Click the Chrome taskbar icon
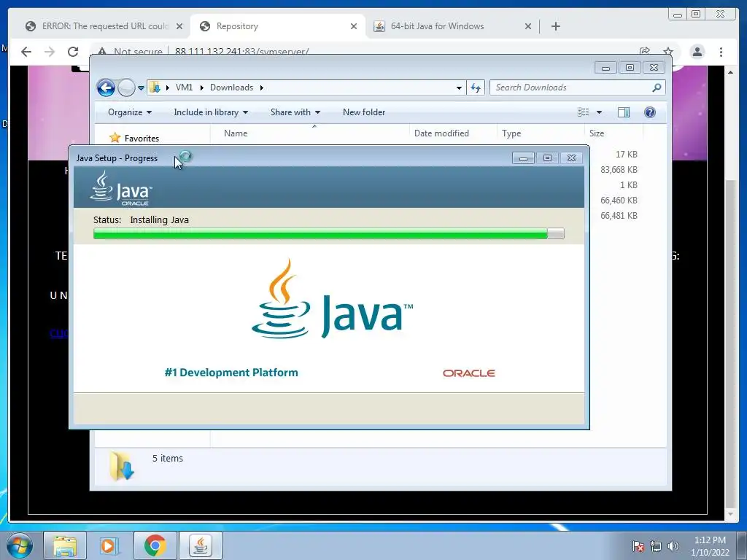Viewport: 747px width, 560px height. point(155,545)
